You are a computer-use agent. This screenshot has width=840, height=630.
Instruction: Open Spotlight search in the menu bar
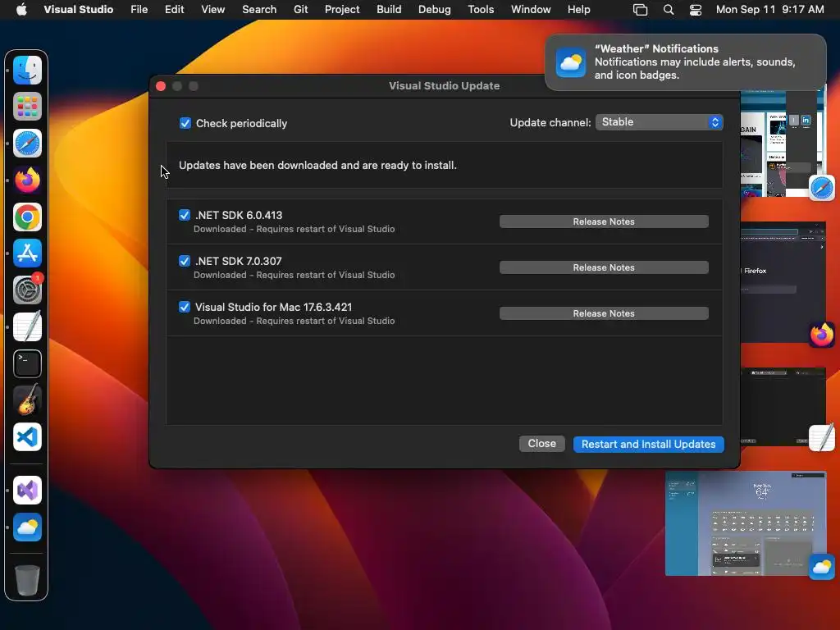[668, 9]
